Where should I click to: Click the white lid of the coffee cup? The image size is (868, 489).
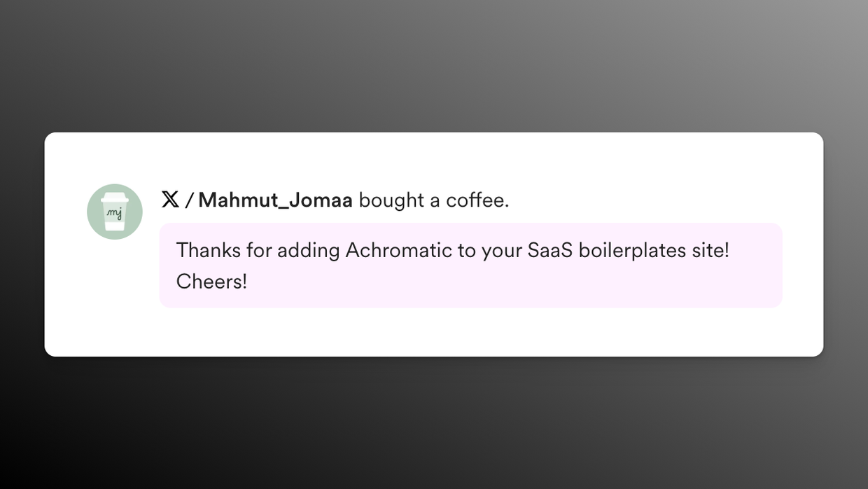(115, 197)
